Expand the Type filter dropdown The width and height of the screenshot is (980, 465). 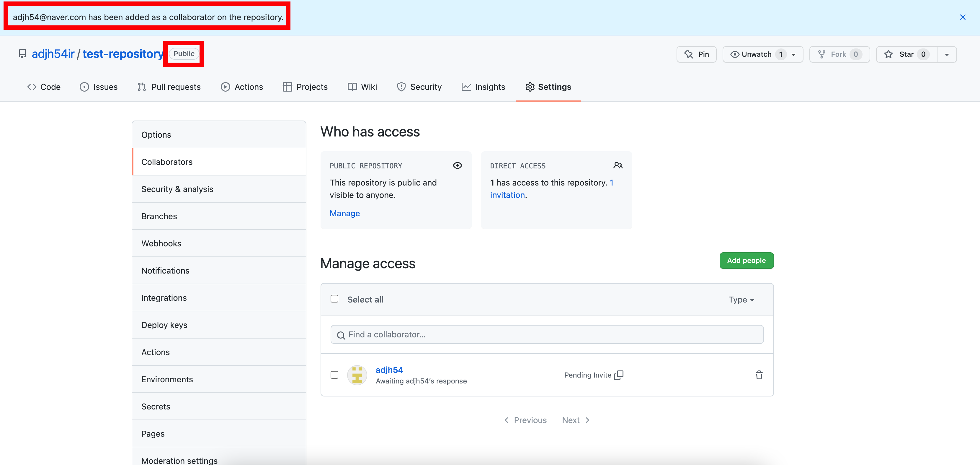pos(741,300)
